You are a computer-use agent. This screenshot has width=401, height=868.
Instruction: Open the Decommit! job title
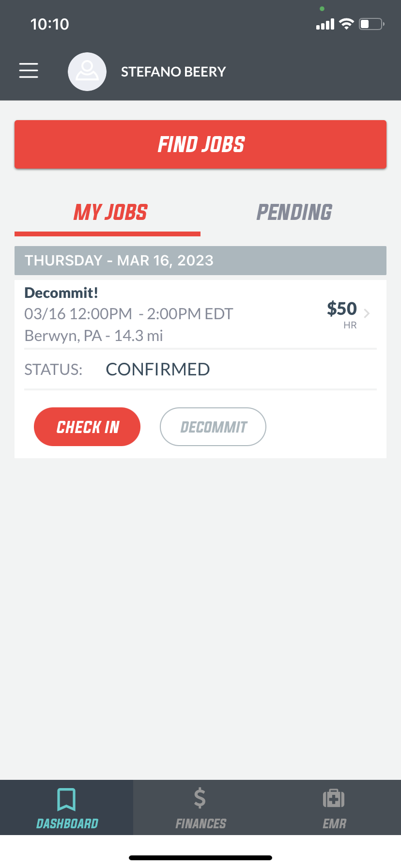pyautogui.click(x=62, y=293)
